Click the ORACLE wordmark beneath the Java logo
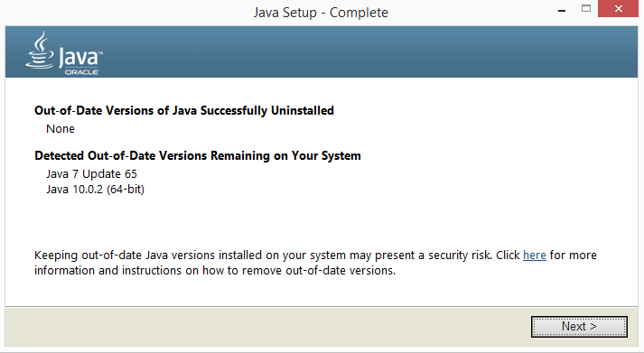 click(x=81, y=72)
